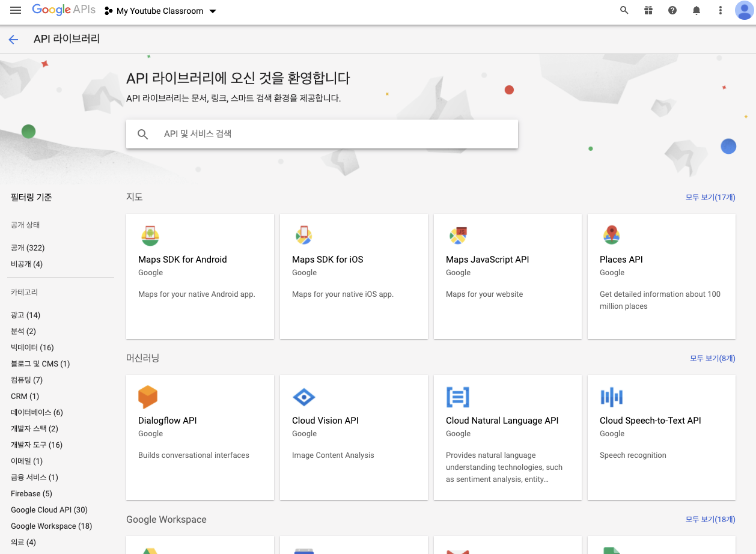Filter by category 의료 (4)

click(23, 542)
